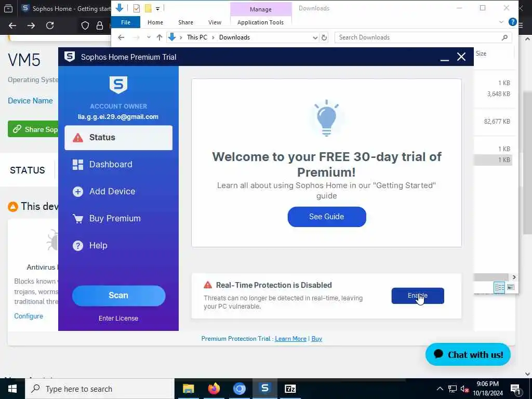
Task: Click the Sophos shield logo above Account Owner
Action: coord(118,84)
